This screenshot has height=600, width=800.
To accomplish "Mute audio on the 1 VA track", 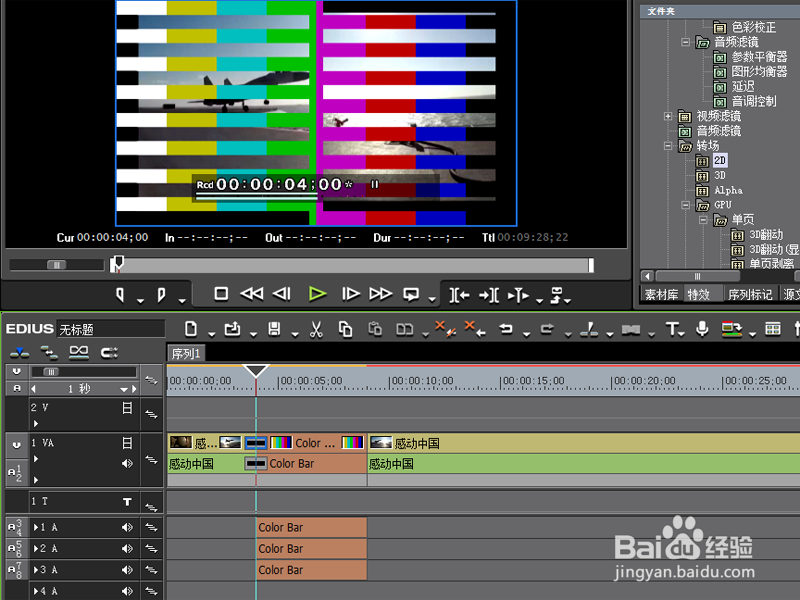I will coord(127,463).
